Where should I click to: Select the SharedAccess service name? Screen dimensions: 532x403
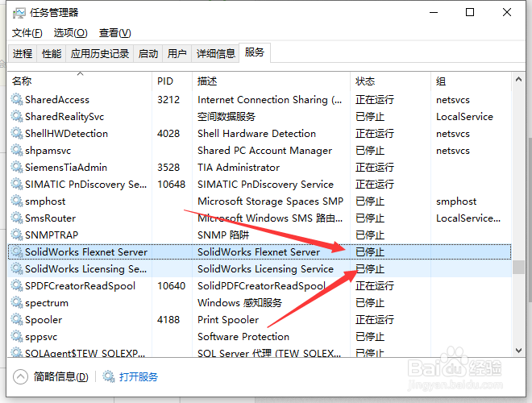point(57,100)
